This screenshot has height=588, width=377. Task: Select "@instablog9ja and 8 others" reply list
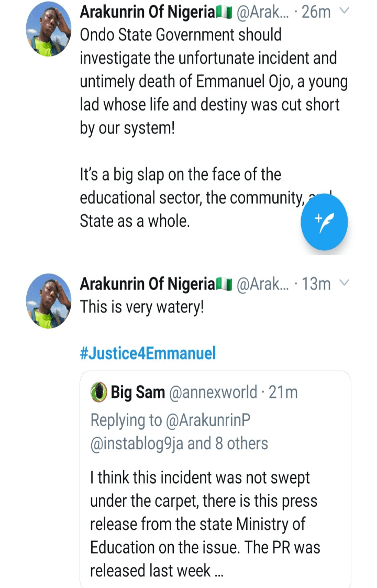click(179, 443)
